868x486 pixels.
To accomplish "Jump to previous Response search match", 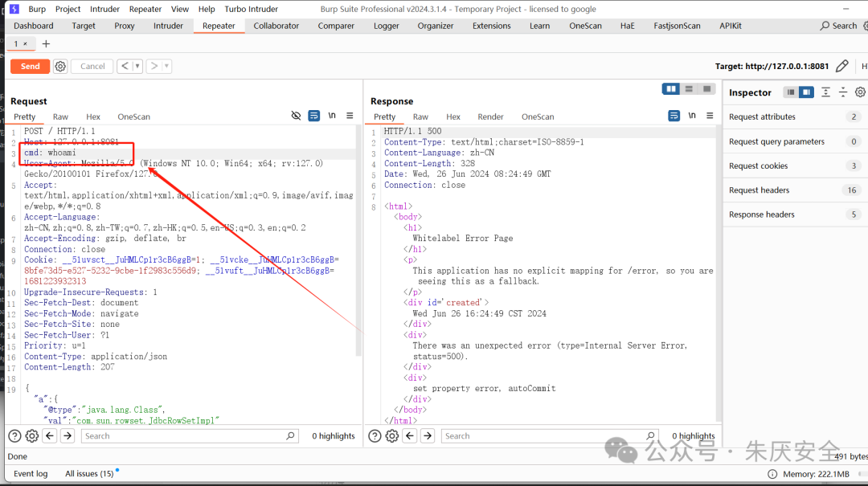I will [x=410, y=436].
